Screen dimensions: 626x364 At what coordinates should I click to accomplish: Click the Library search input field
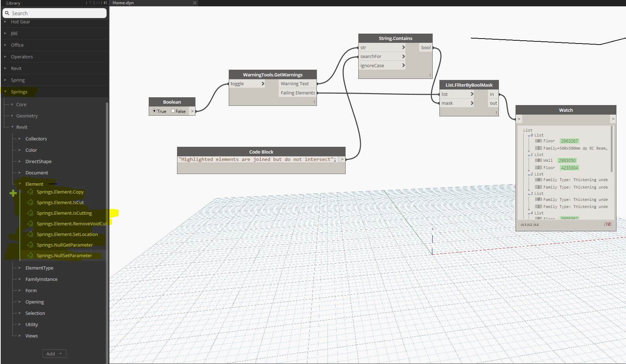coord(55,13)
